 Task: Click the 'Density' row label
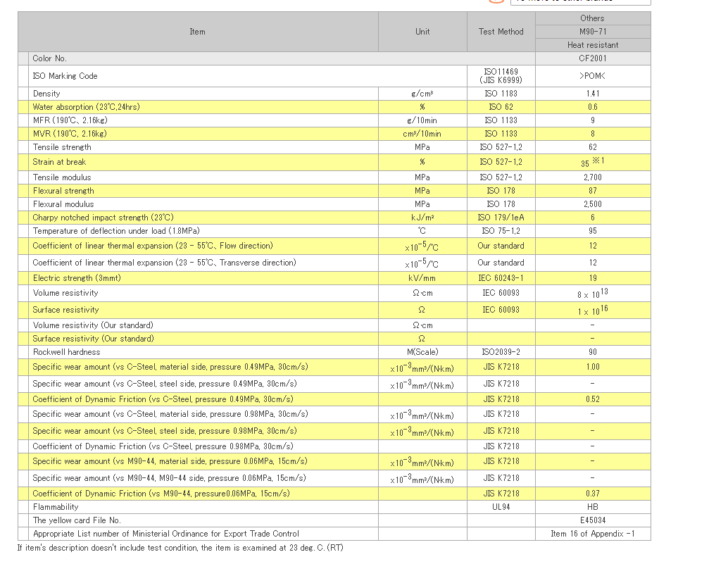tap(46, 94)
